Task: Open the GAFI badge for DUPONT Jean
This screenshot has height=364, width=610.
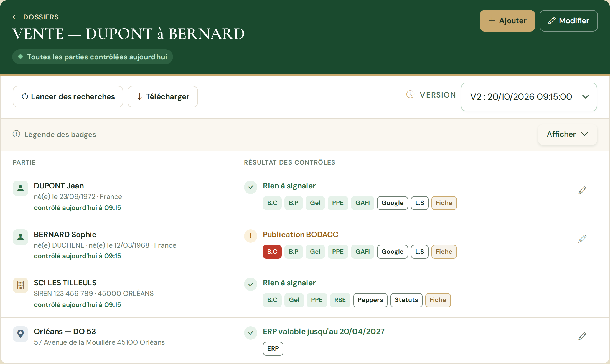Action: [362, 203]
